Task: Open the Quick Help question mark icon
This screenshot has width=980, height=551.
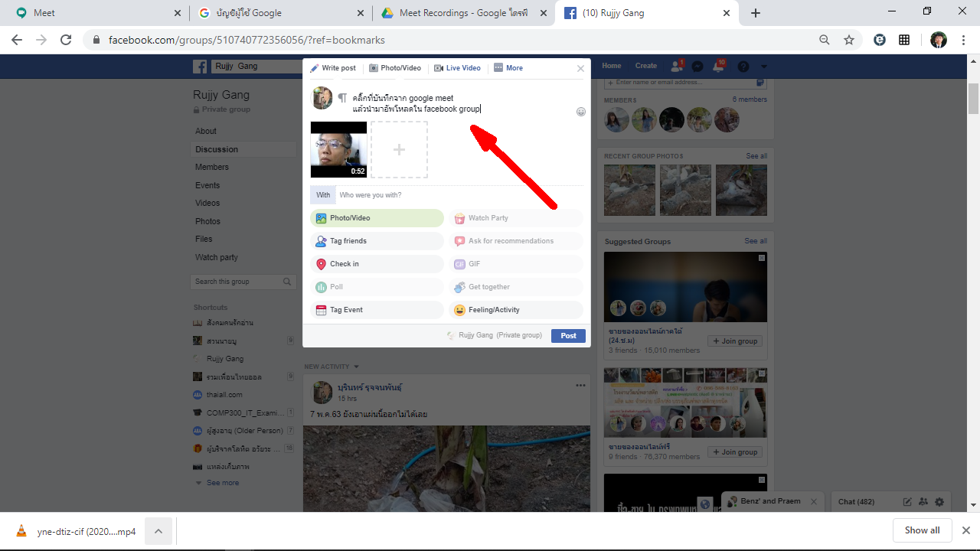Action: point(743,67)
